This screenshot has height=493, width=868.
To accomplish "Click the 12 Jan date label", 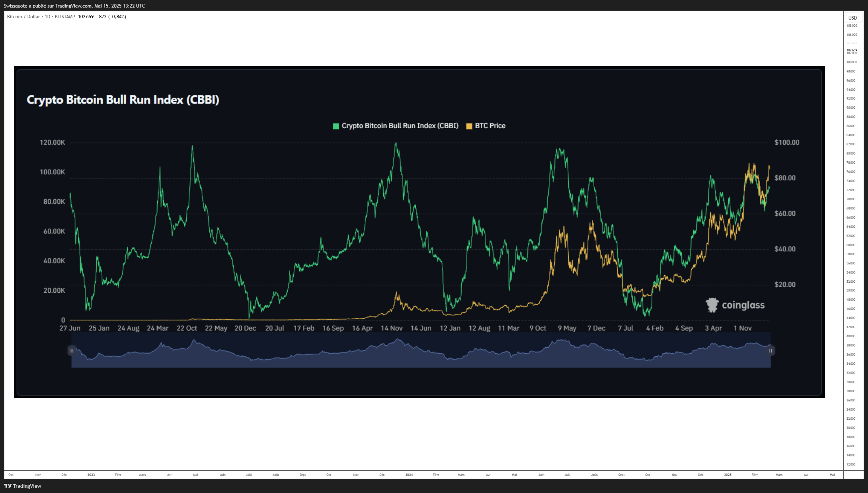I will (450, 328).
